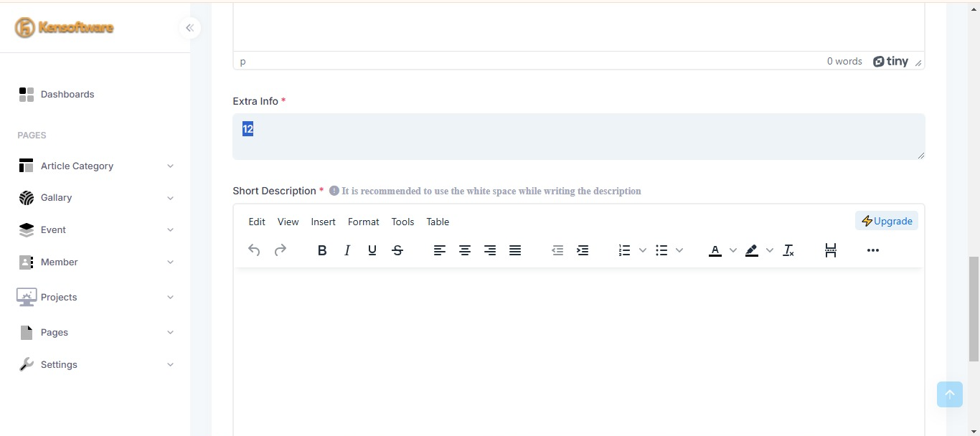This screenshot has width=980, height=436.
Task: Open the numbered list style dropdown
Action: tap(643, 250)
